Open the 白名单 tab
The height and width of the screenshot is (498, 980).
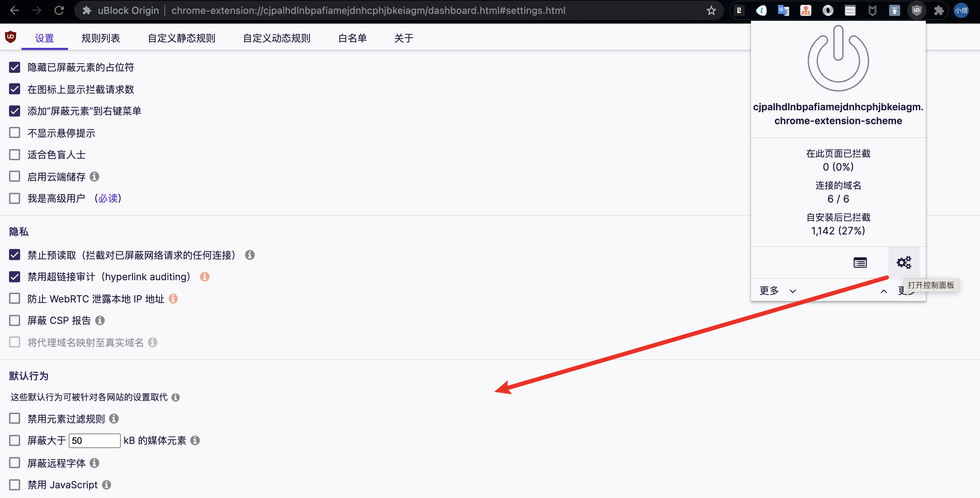352,38
